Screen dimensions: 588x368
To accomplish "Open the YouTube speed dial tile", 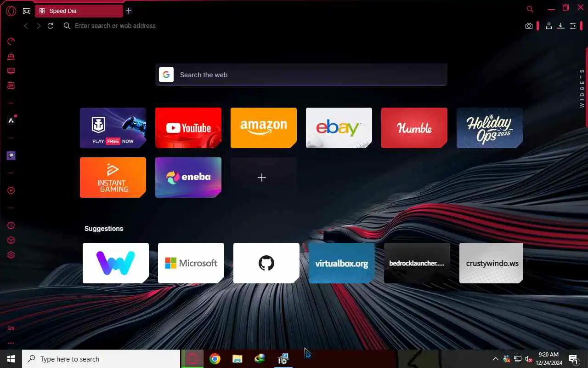I will point(188,128).
